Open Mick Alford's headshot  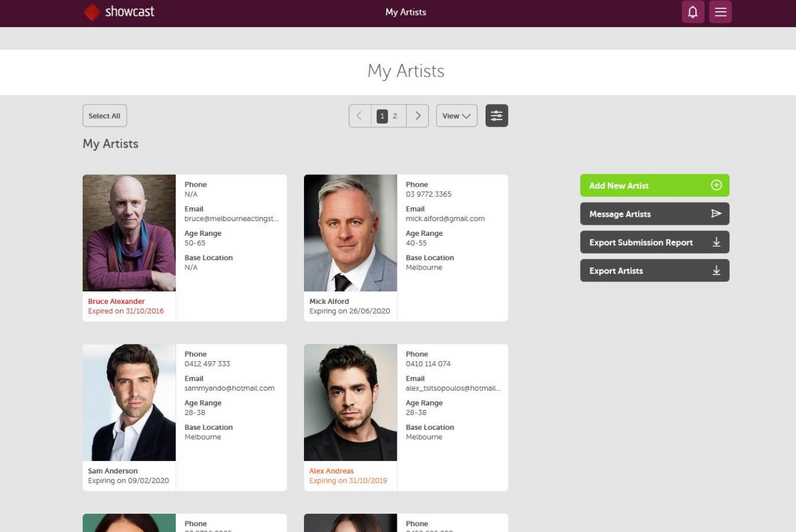tap(350, 233)
